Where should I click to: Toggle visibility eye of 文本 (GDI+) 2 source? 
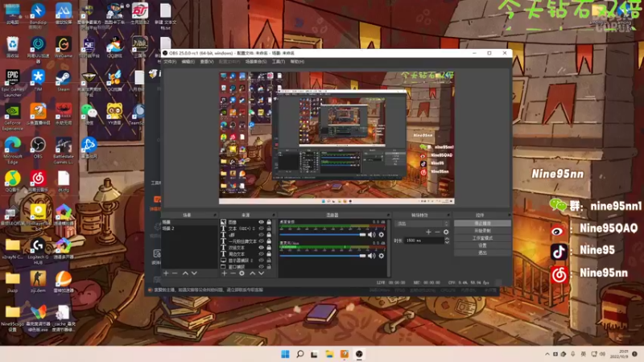(261, 228)
